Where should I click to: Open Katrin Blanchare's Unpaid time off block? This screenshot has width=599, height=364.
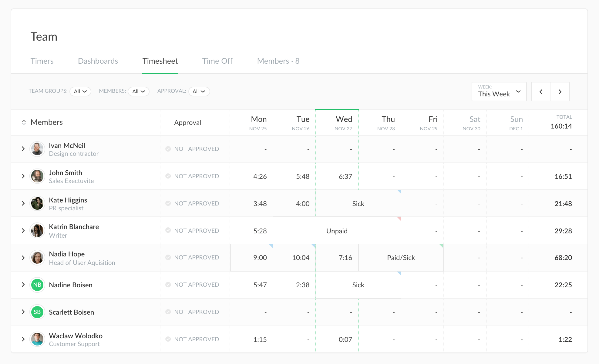click(337, 231)
